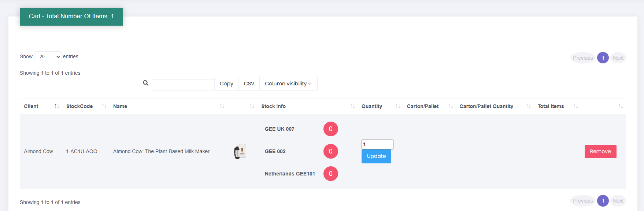Click the GEE 002 stock badge
This screenshot has height=211, width=644.
click(x=331, y=151)
